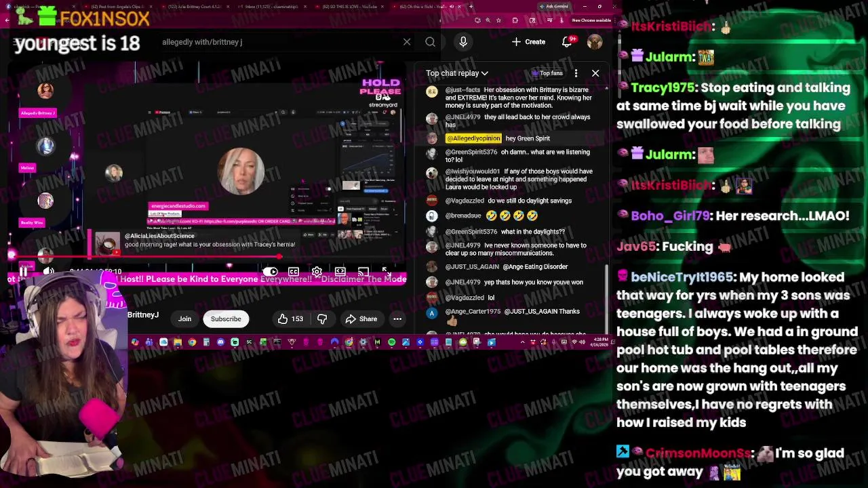Open the player settings gear

[x=317, y=272]
